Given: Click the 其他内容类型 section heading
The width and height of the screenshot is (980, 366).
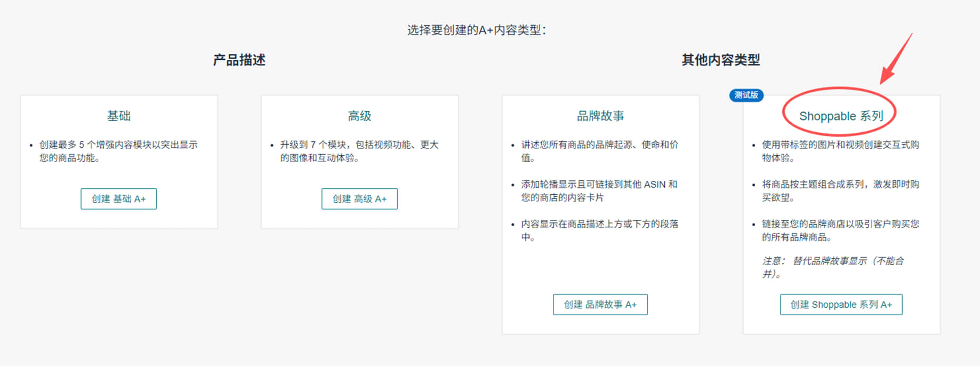Looking at the screenshot, I should coord(720,60).
